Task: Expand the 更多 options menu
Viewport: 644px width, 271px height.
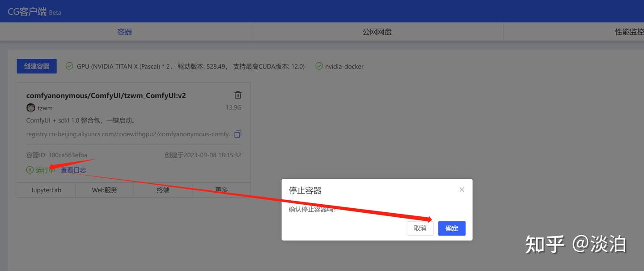Action: coord(221,189)
